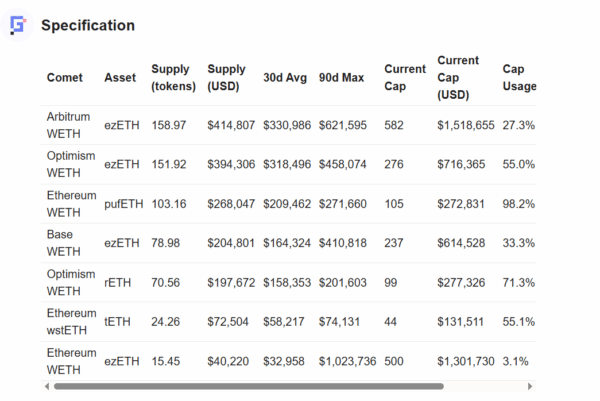Click the $197,672 supply cell
The width and height of the screenshot is (600, 401).
point(231,283)
